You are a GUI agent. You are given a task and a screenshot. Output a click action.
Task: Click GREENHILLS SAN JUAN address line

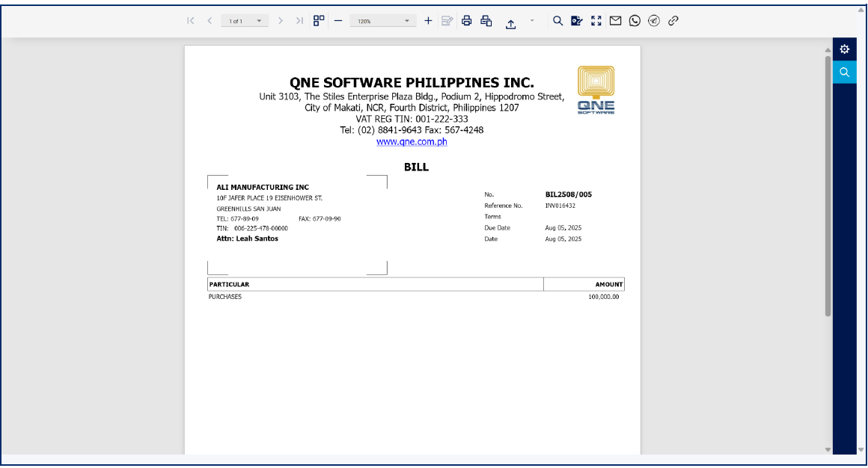pos(248,209)
